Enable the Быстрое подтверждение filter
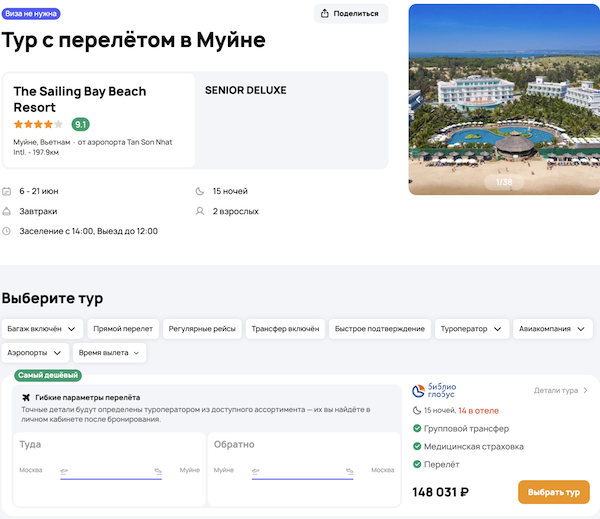This screenshot has height=519, width=600. [379, 328]
